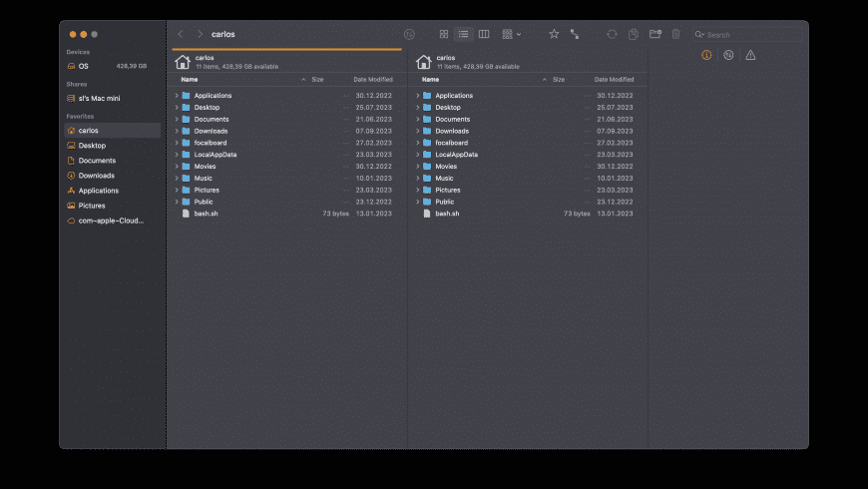Screen dimensions: 868x489
Task: Open Downloads from sidebar Favorites
Action: pos(113,175)
